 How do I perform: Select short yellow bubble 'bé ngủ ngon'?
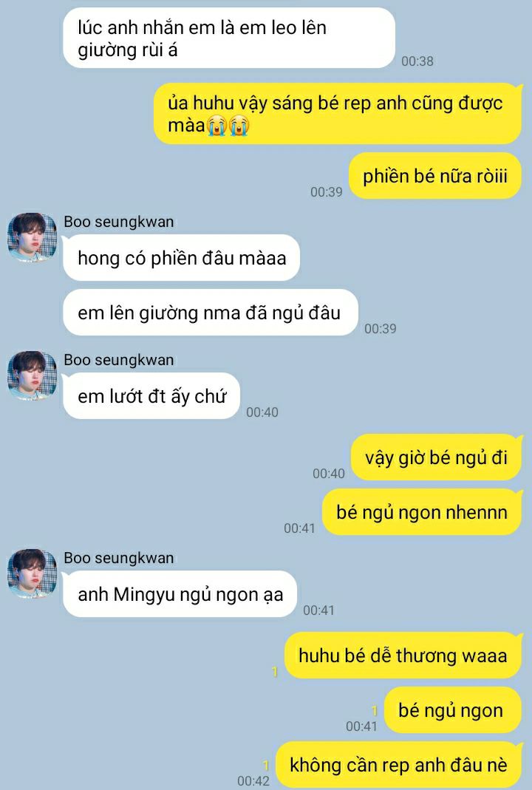[x=452, y=710]
